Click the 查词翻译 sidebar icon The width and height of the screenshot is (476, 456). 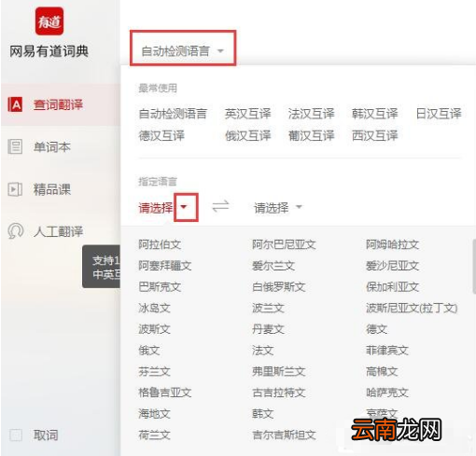(15, 104)
